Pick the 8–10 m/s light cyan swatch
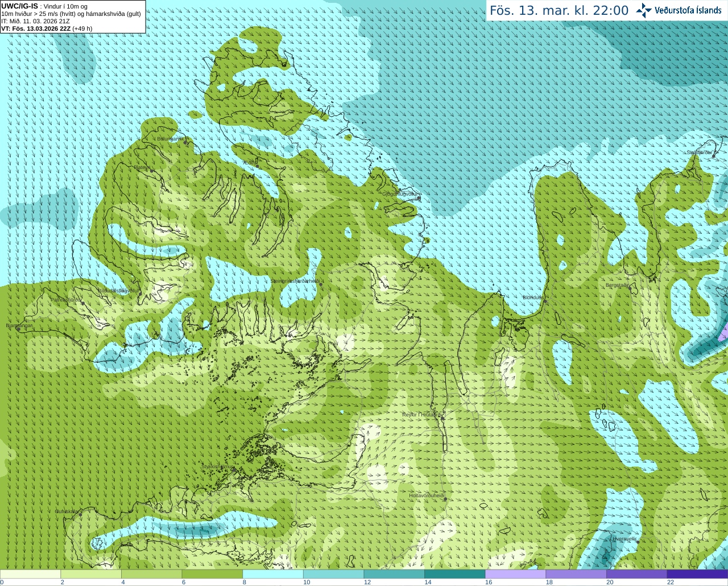The image size is (728, 586). [x=273, y=574]
